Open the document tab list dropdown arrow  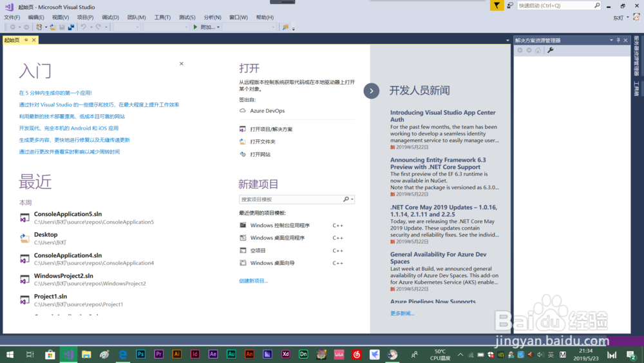pos(507,40)
